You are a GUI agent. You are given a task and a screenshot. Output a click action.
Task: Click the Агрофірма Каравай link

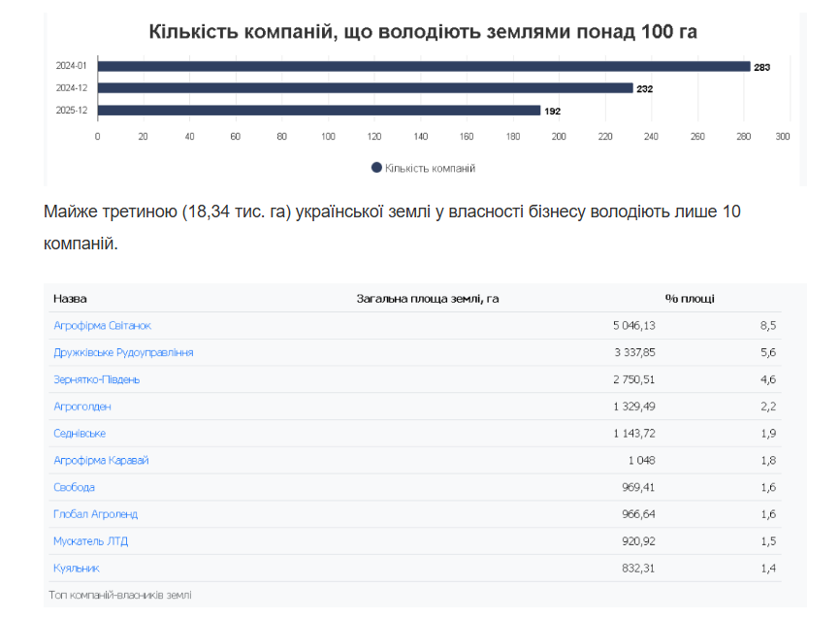(101, 460)
